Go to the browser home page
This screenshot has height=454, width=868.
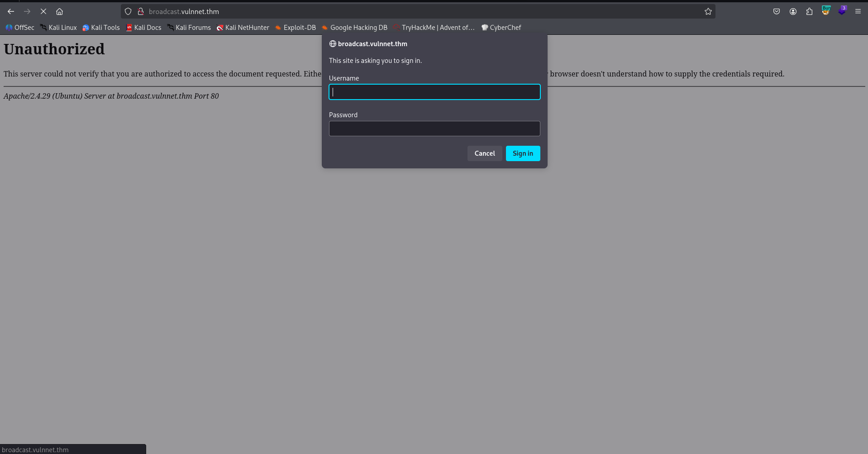tap(59, 12)
